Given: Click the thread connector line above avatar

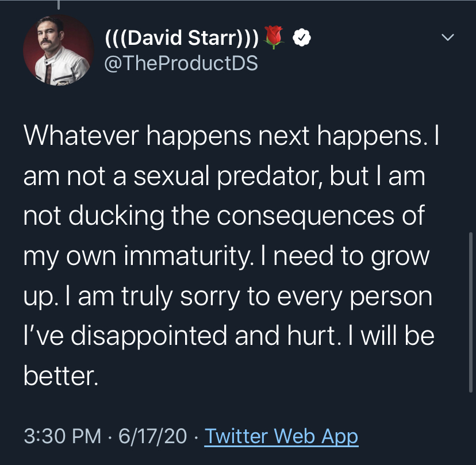Looking at the screenshot, I should (58, 5).
